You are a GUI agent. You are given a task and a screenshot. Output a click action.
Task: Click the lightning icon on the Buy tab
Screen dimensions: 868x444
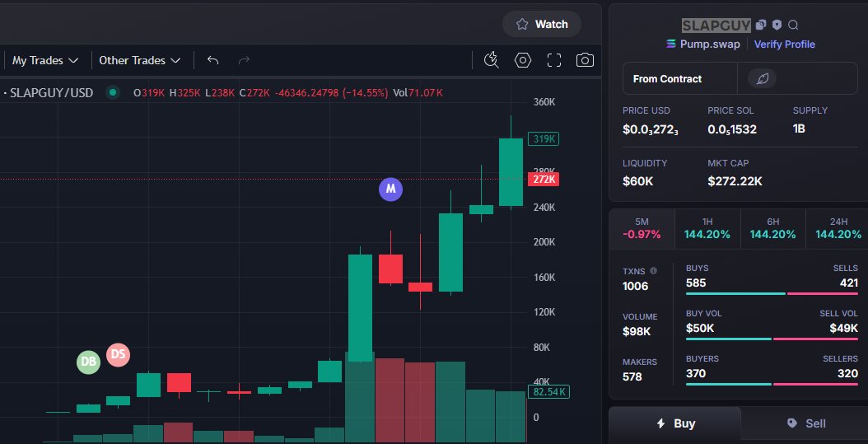pos(660,423)
